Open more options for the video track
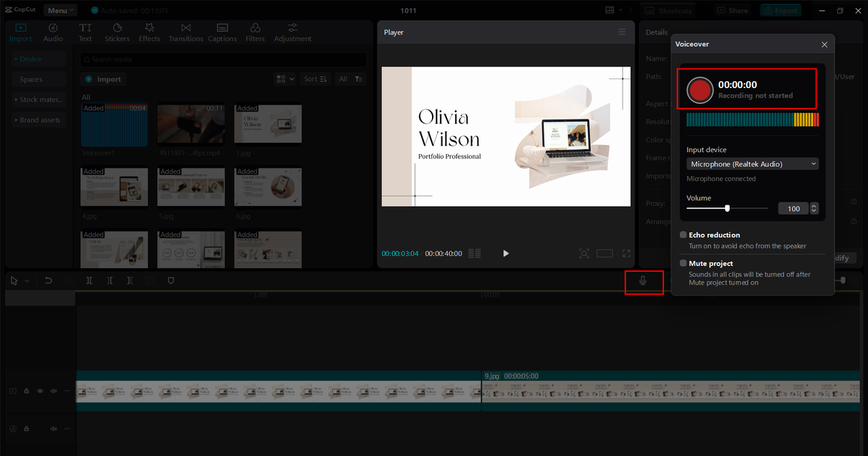Screen dimensions: 868x456 pyautogui.click(x=66, y=391)
